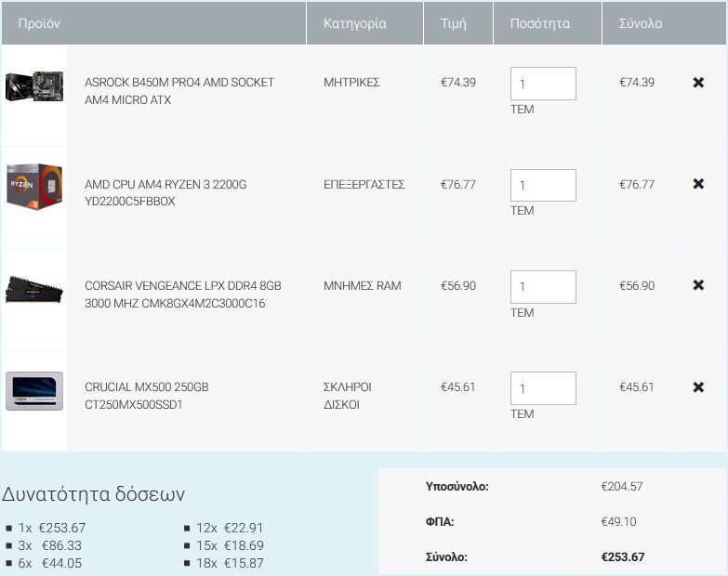
Task: Select the 15x €18.69 installment option
Action: click(230, 545)
